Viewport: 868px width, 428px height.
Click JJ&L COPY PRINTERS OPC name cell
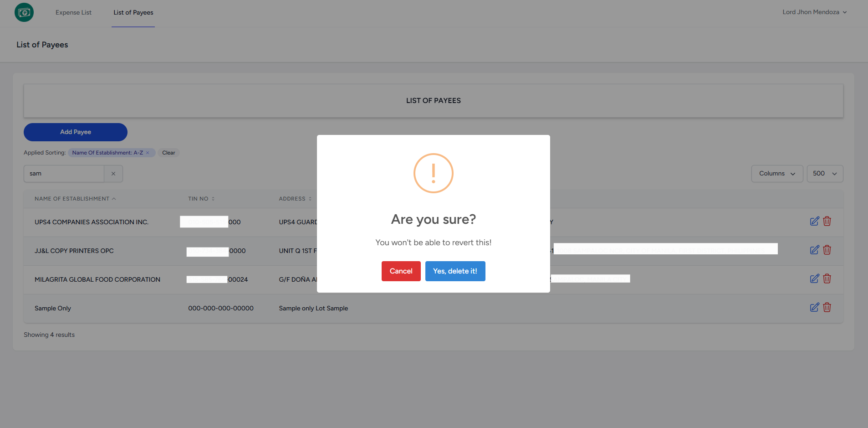click(x=74, y=251)
